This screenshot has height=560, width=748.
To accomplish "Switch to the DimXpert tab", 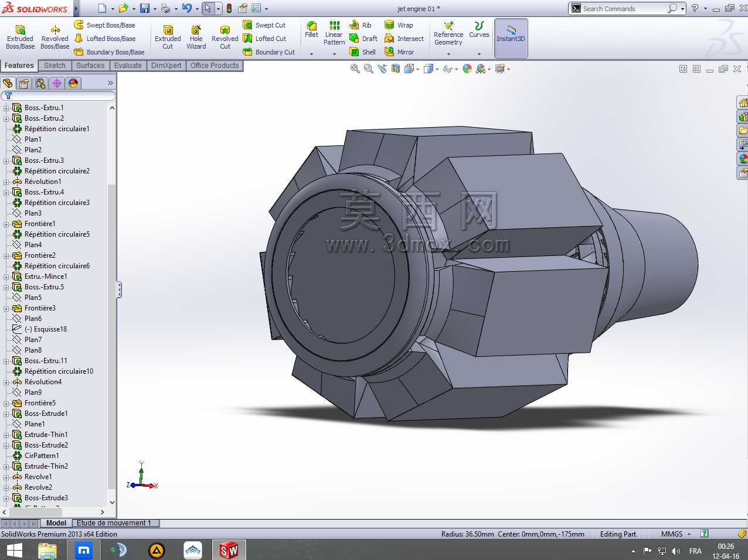I will point(166,66).
